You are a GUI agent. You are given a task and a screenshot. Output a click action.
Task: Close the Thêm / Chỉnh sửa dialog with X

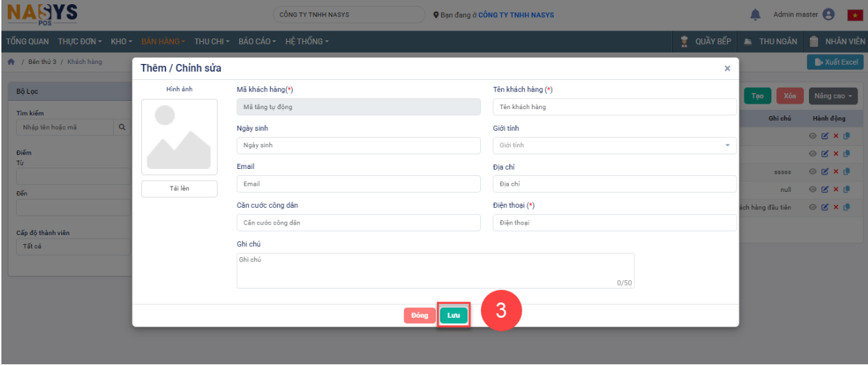point(727,68)
